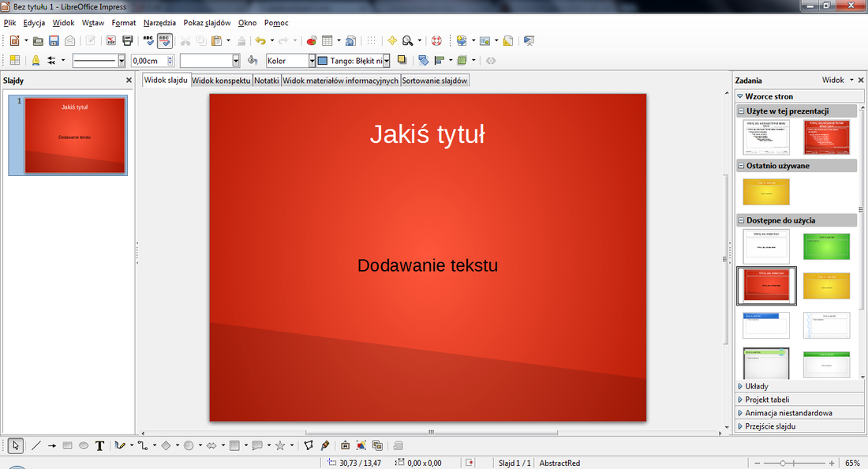
Task: Click the 65% zoom level in status bar
Action: point(852,463)
